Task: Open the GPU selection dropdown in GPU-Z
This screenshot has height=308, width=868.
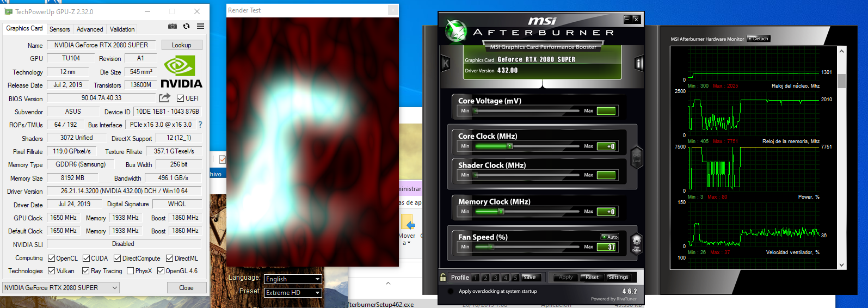Action: [62, 288]
